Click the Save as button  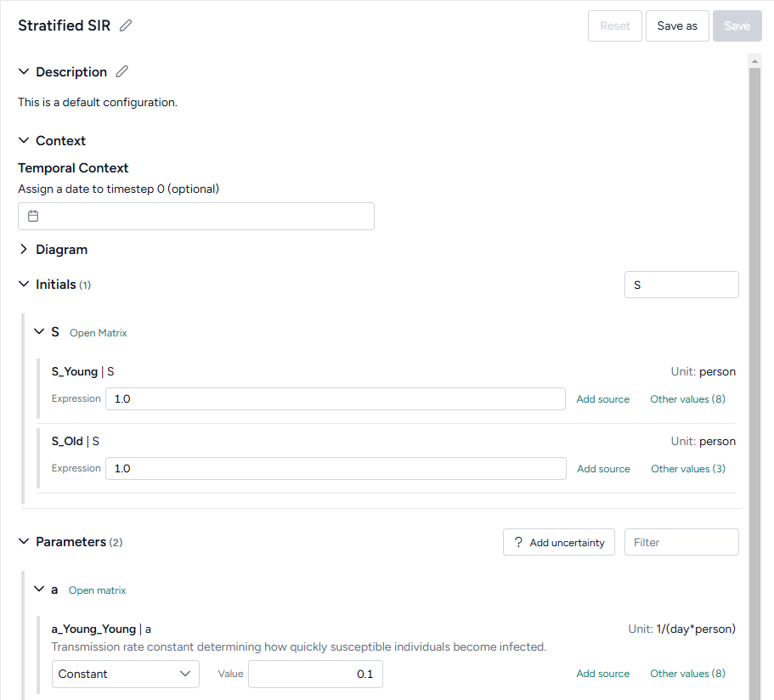point(677,25)
